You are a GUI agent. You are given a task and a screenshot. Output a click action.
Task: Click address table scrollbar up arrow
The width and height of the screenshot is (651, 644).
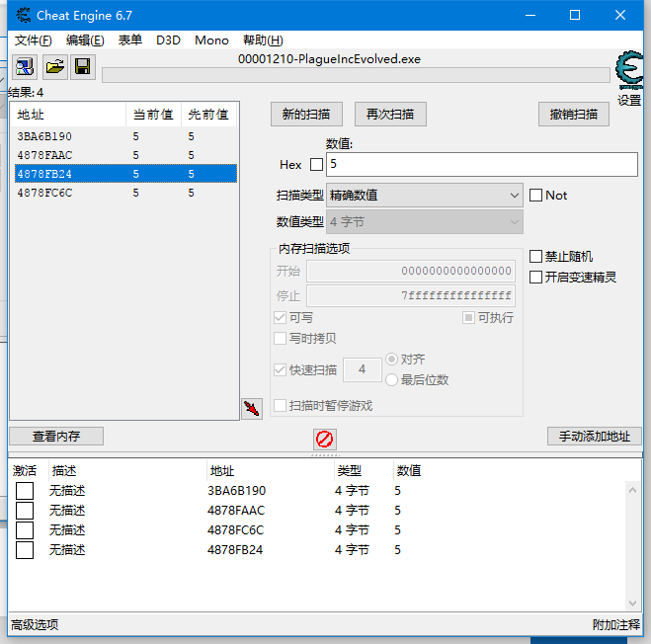tap(633, 490)
